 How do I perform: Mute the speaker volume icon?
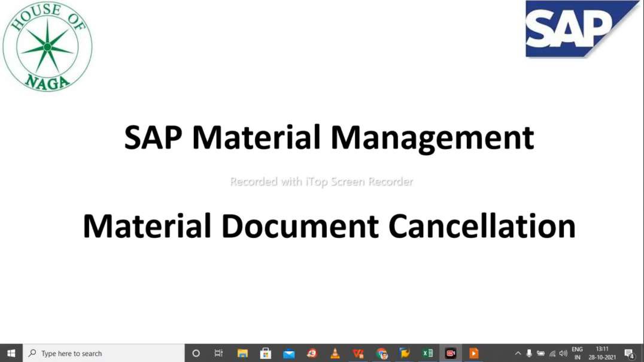tap(563, 353)
